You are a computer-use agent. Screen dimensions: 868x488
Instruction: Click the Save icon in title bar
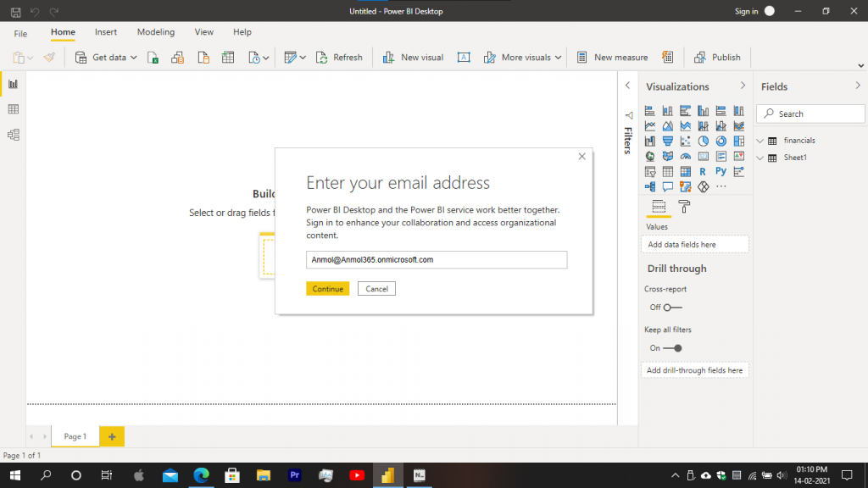coord(15,11)
